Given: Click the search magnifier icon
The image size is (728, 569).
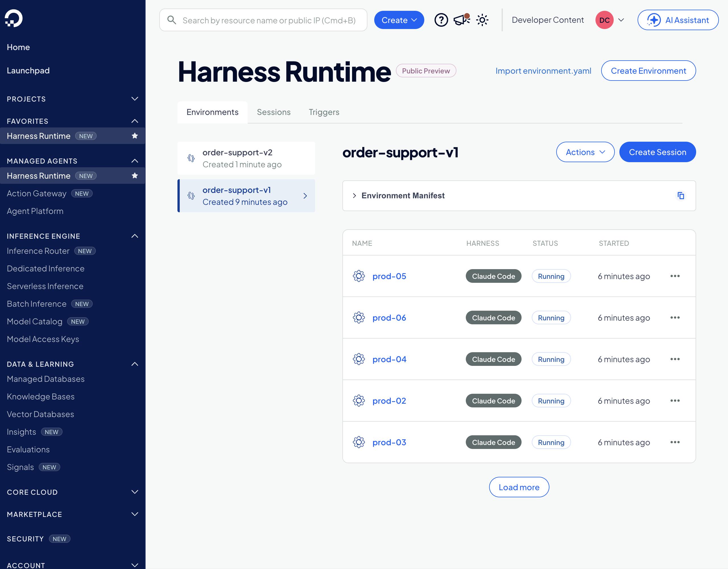Looking at the screenshot, I should click(x=172, y=20).
